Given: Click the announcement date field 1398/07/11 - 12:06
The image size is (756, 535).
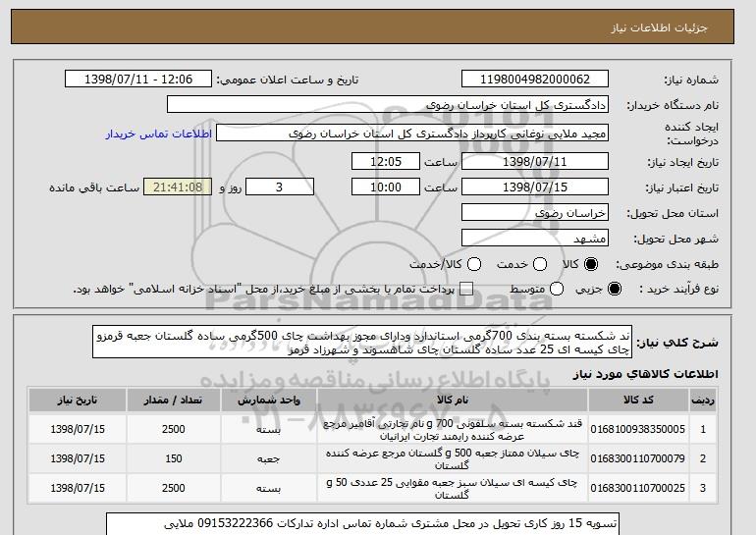Looking at the screenshot, I should pos(138,80).
